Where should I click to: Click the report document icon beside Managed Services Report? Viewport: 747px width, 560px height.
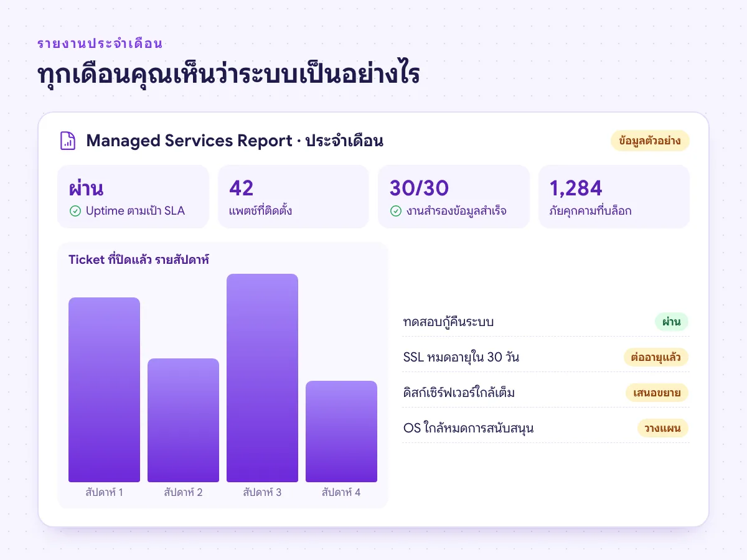click(x=67, y=141)
